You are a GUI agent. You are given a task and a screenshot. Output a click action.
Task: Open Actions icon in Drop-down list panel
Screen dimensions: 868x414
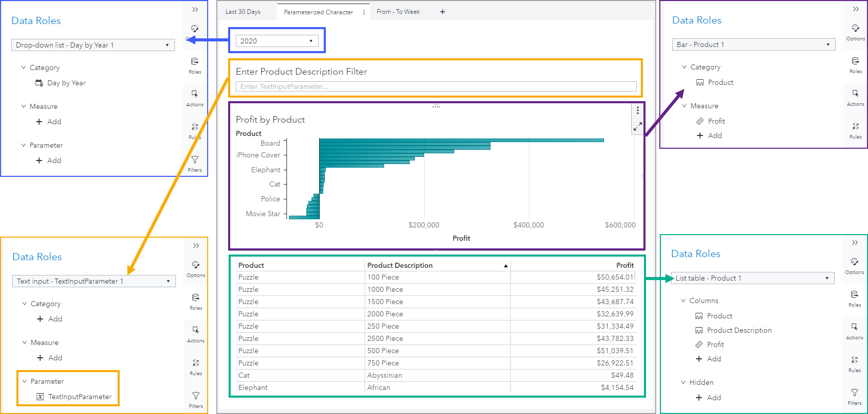pos(195,98)
